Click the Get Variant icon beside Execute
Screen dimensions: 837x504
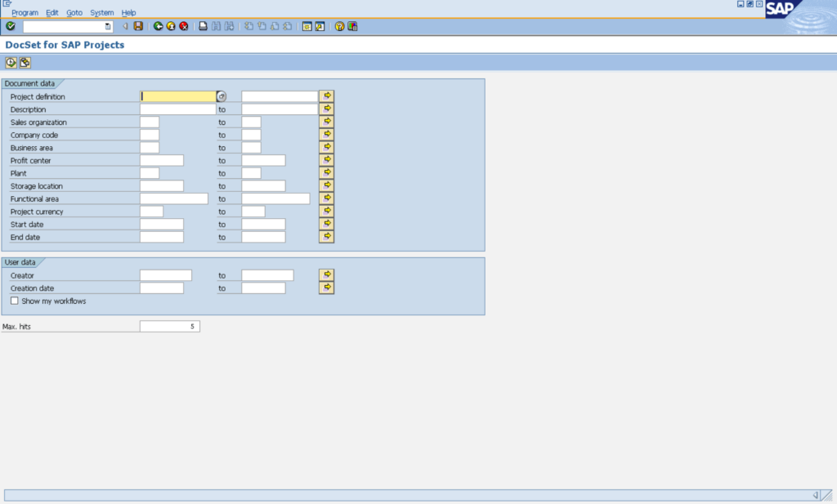(25, 63)
